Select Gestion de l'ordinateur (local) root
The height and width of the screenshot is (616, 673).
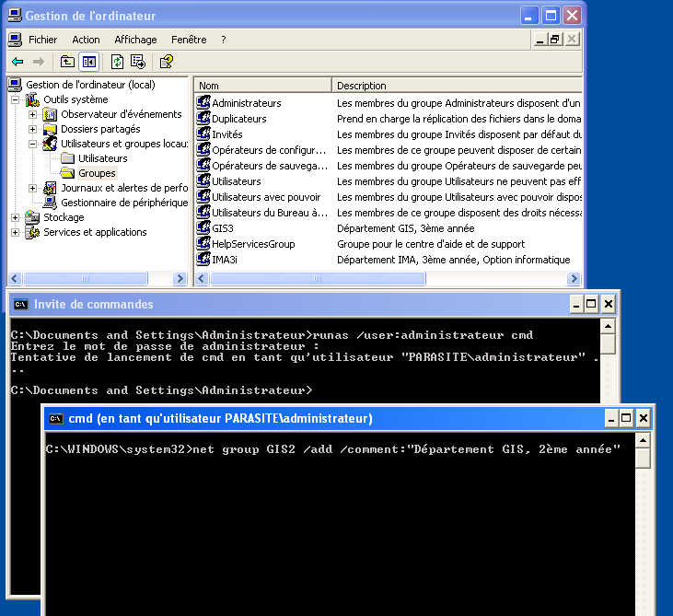tap(90, 85)
